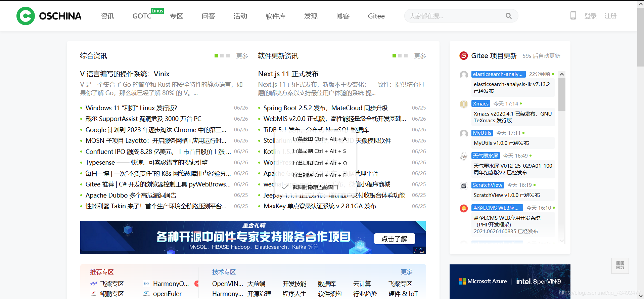Select second carousel dot in 软件更新资讯

pyautogui.click(x=400, y=56)
